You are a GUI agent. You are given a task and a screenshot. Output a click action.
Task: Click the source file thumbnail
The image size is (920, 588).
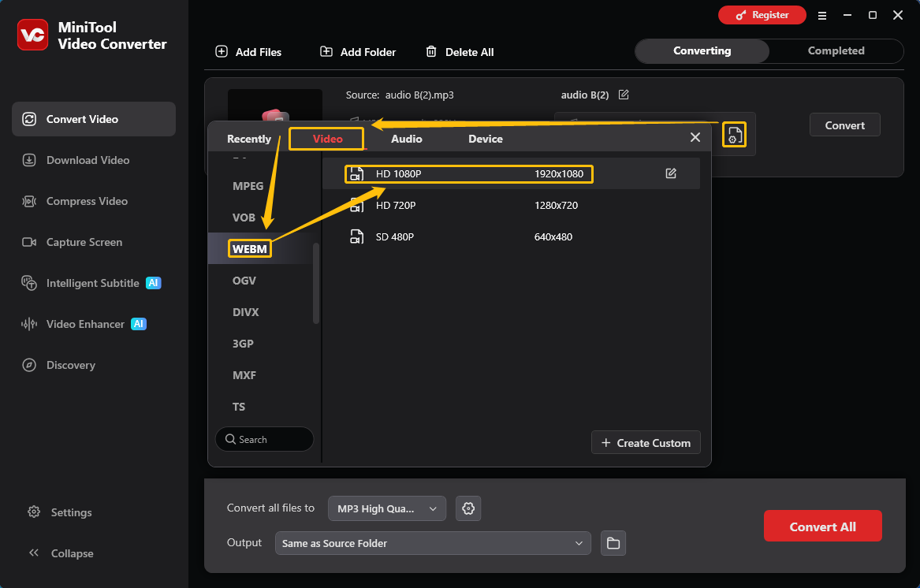274,106
